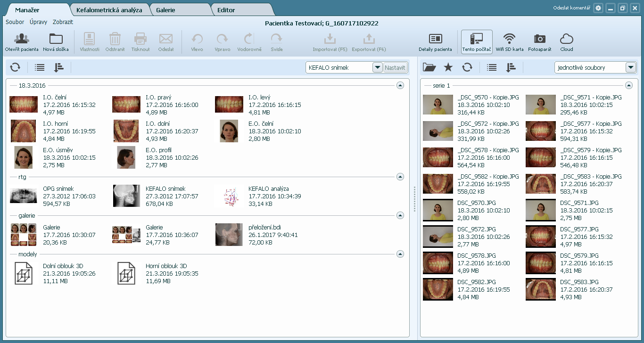The height and width of the screenshot is (343, 644).
Task: Flip vertically with Svisle icon
Action: pos(277,42)
